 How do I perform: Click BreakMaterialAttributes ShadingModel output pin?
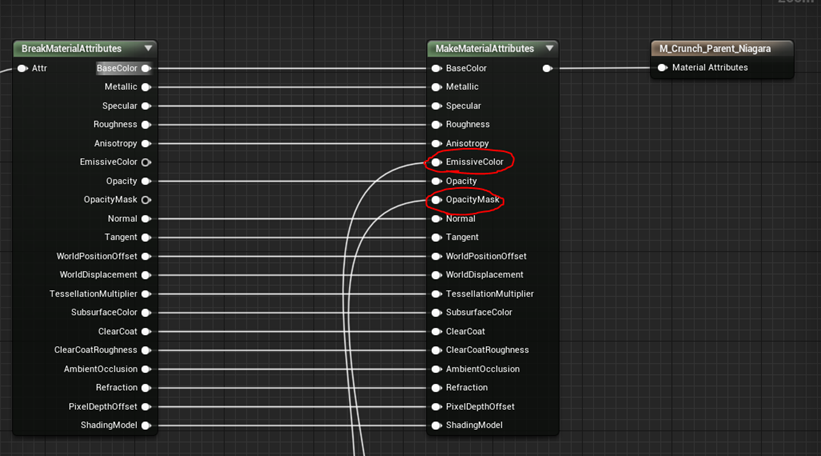(x=147, y=426)
